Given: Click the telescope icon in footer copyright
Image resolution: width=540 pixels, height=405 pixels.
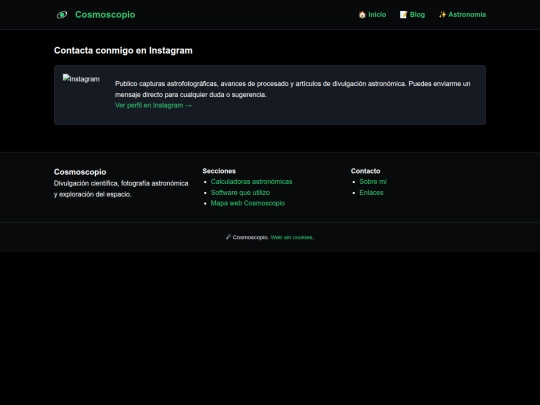Looking at the screenshot, I should tap(228, 237).
